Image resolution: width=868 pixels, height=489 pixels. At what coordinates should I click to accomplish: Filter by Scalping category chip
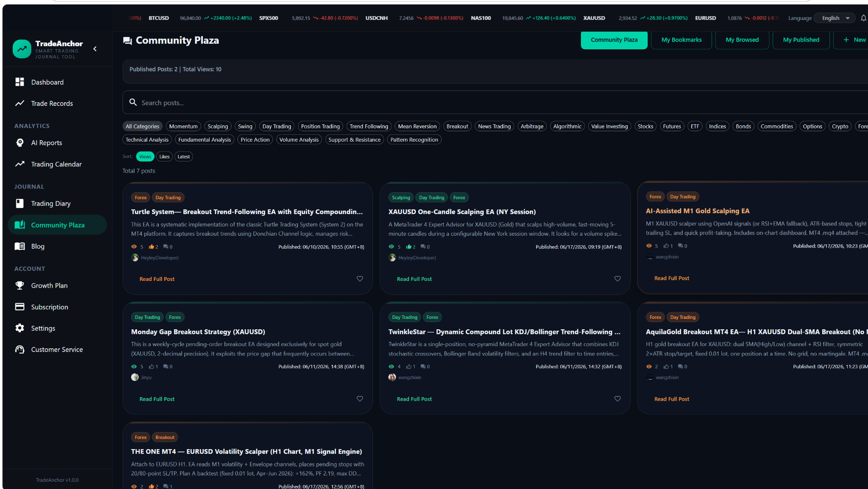(x=217, y=126)
